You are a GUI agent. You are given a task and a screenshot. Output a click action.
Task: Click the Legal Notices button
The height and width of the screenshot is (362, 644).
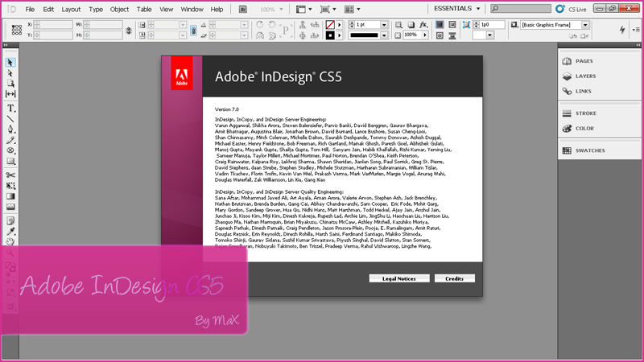[399, 278]
